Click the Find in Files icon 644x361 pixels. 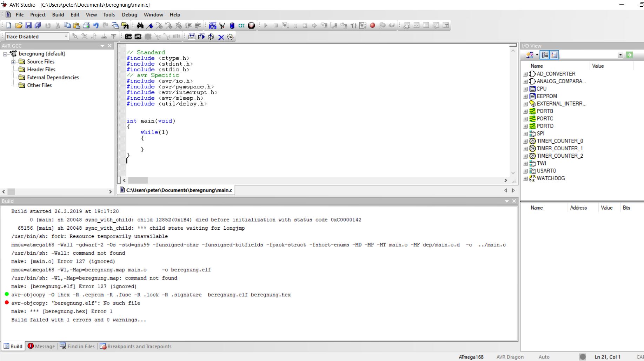pyautogui.click(x=125, y=25)
